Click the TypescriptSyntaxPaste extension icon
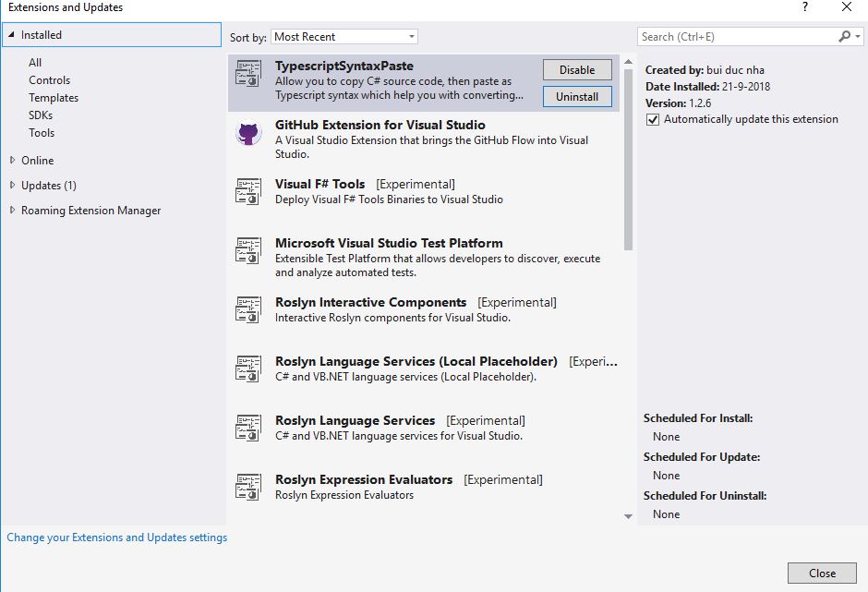 (x=248, y=74)
